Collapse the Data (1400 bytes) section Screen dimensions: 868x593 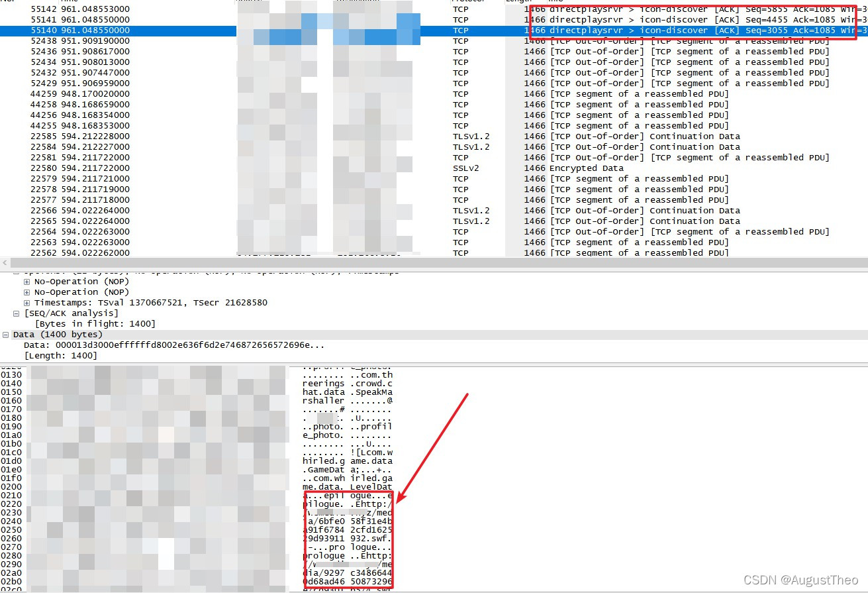(x=6, y=335)
